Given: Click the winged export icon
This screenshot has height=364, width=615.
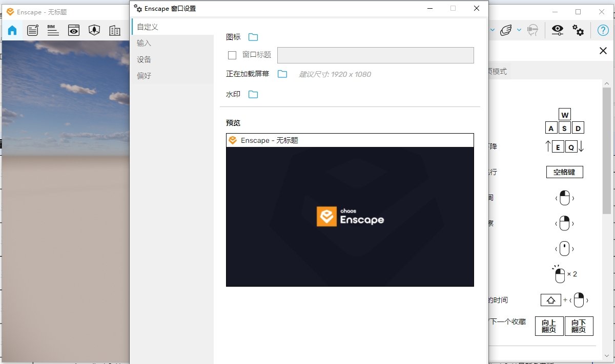Looking at the screenshot, I should [506, 30].
